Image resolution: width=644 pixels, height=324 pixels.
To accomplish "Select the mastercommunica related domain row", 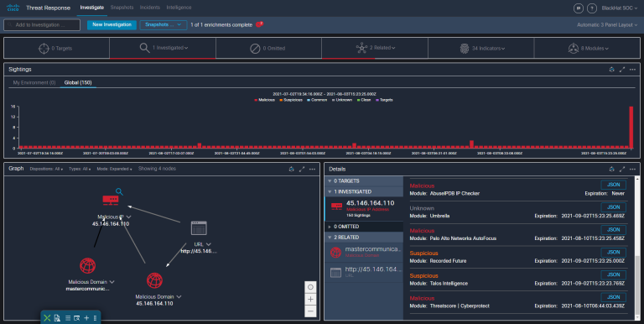I will click(364, 252).
